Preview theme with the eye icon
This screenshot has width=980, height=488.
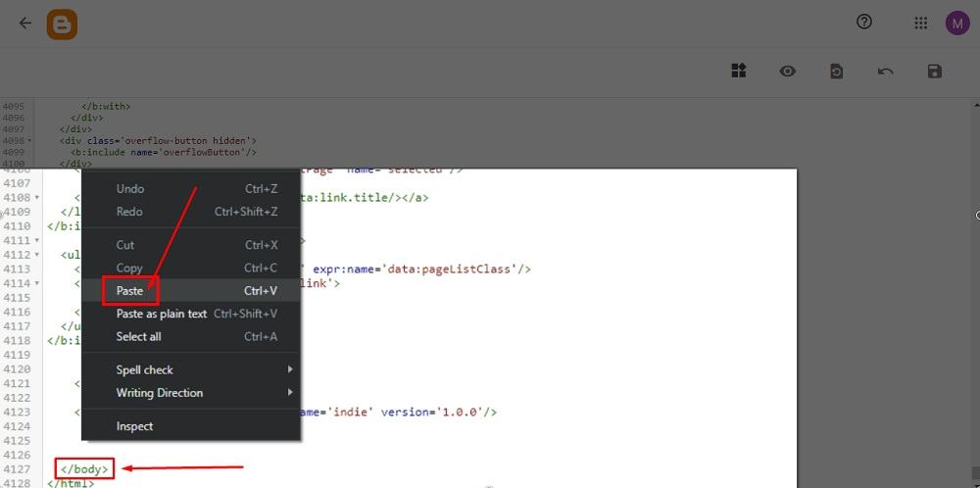pyautogui.click(x=788, y=72)
